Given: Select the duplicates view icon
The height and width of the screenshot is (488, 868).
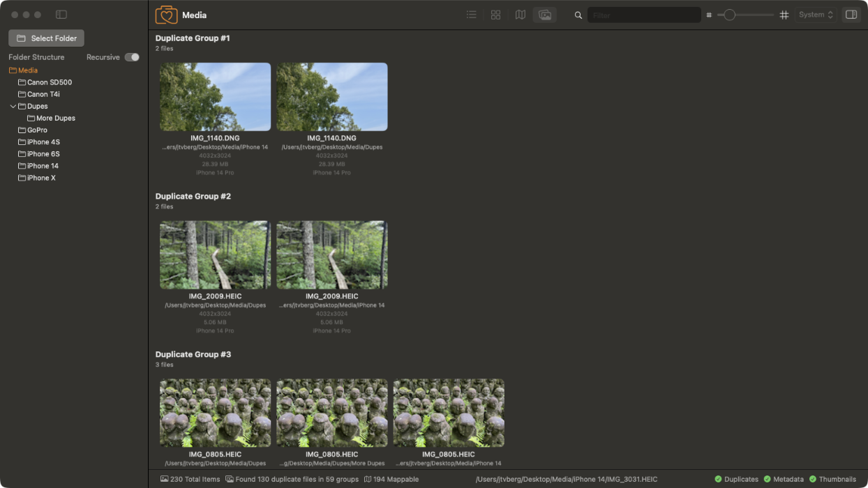Looking at the screenshot, I should click(x=544, y=14).
